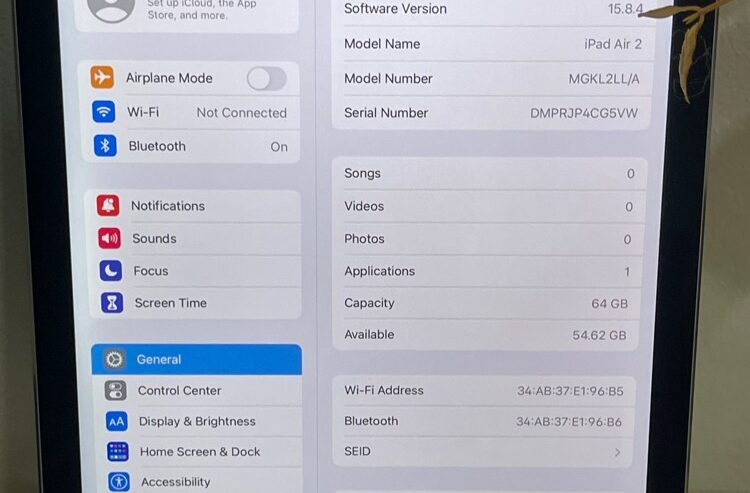Screen dimensions: 750x493
Task: Tap the Notifications bell icon
Action: 108,206
